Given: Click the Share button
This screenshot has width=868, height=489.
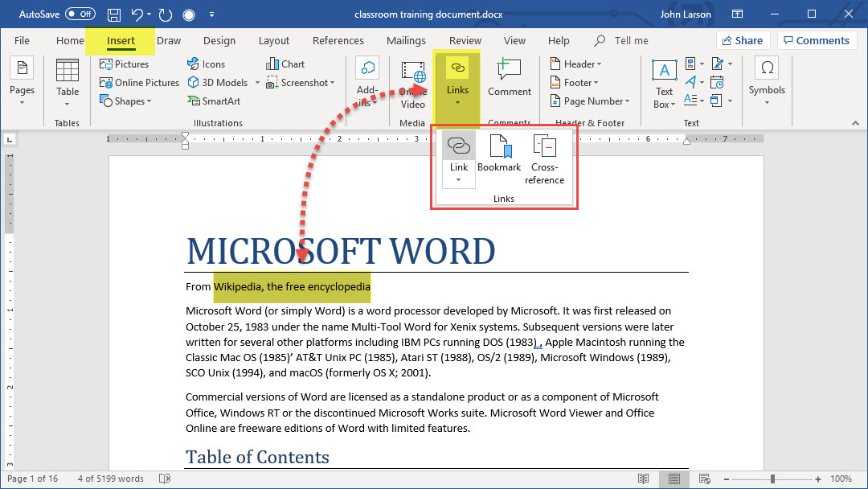Looking at the screenshot, I should pyautogui.click(x=743, y=41).
